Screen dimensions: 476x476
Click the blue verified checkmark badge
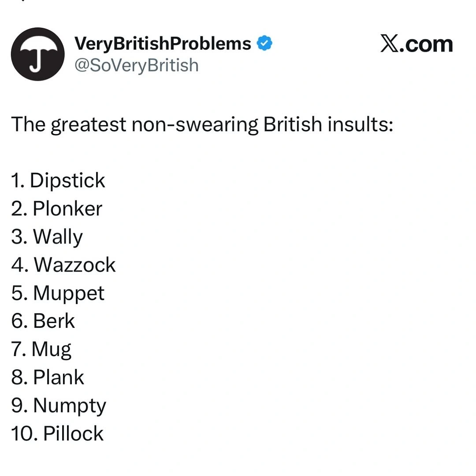point(264,44)
